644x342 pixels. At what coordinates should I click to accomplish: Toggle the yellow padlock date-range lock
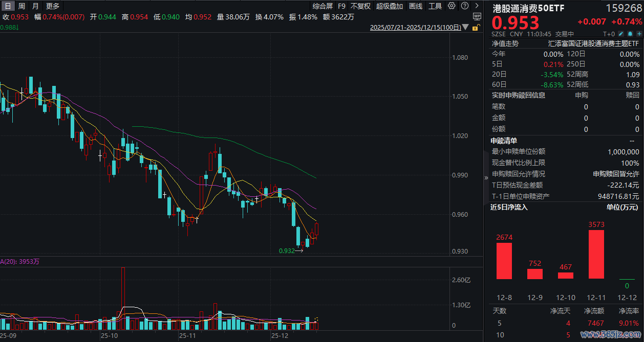click(476, 28)
